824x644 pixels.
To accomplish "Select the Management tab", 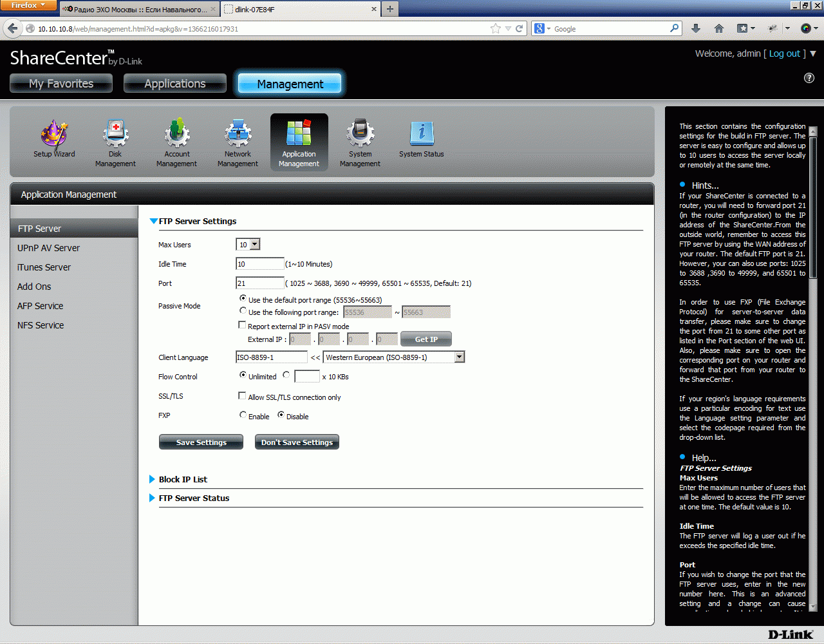I will 290,84.
